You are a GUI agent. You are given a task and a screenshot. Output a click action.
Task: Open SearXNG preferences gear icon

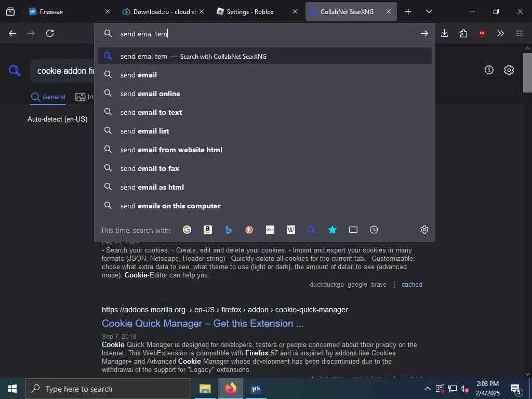tap(509, 70)
